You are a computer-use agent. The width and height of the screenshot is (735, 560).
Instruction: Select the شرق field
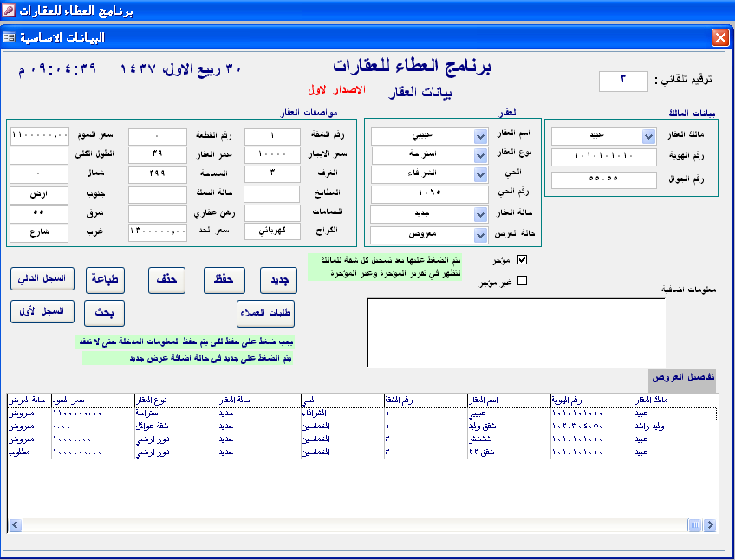coord(39,214)
